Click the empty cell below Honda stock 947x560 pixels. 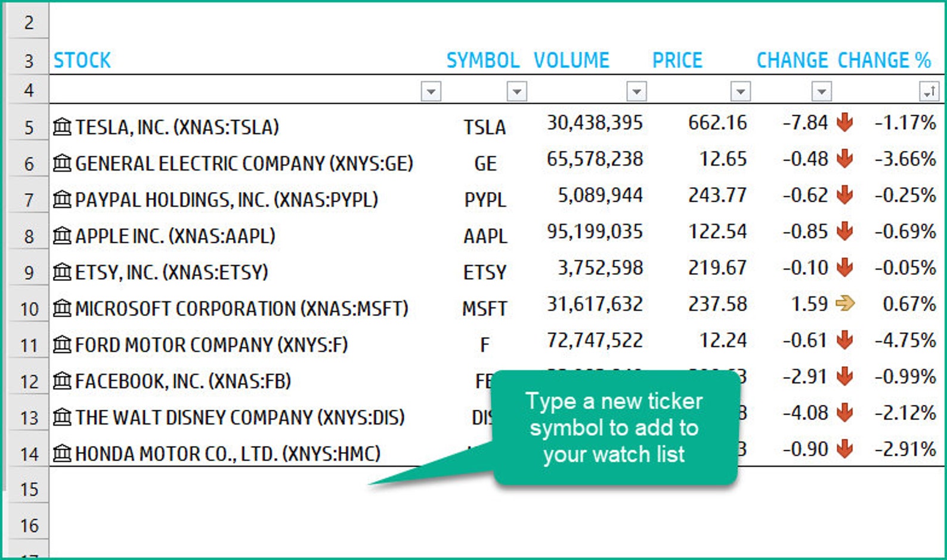click(246, 490)
